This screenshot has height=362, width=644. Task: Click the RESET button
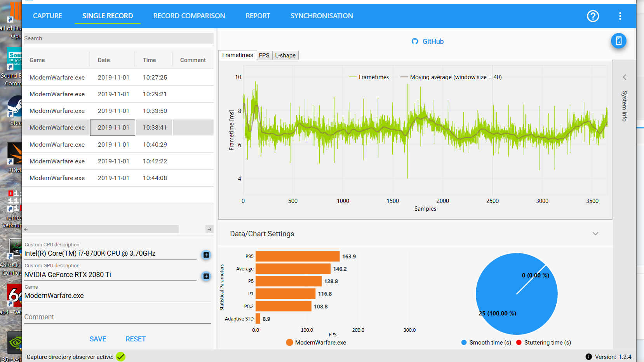136,339
